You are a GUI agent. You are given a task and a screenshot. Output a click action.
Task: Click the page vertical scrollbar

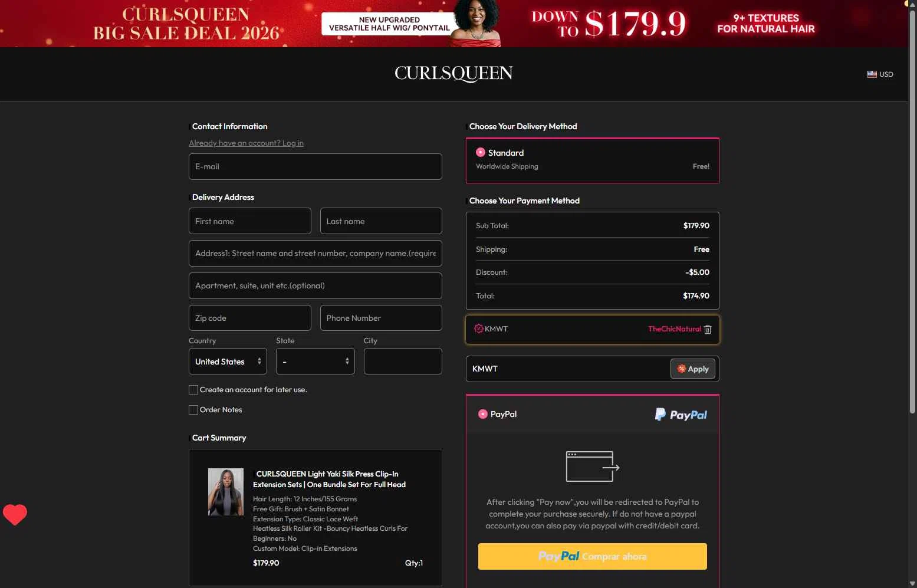tap(912, 212)
